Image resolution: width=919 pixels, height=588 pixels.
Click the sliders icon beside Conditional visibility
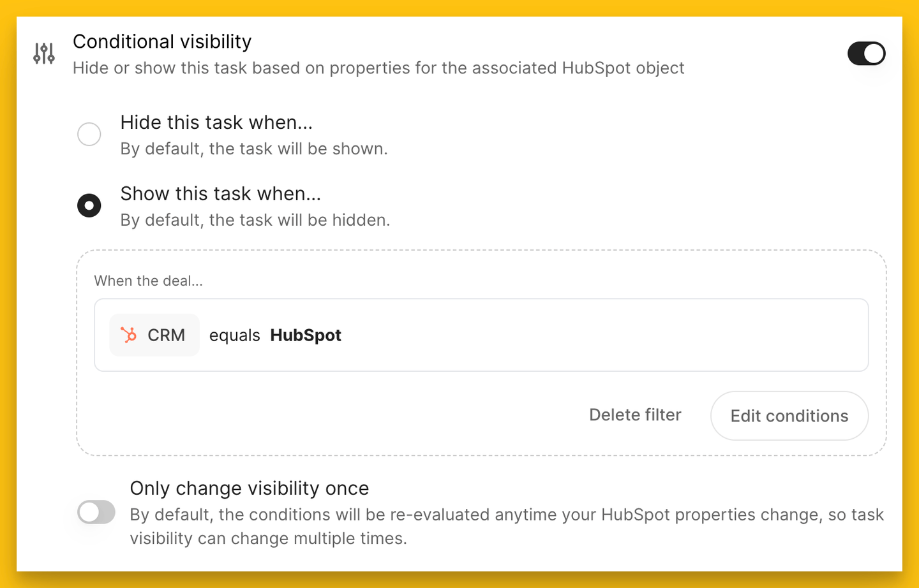coord(44,54)
